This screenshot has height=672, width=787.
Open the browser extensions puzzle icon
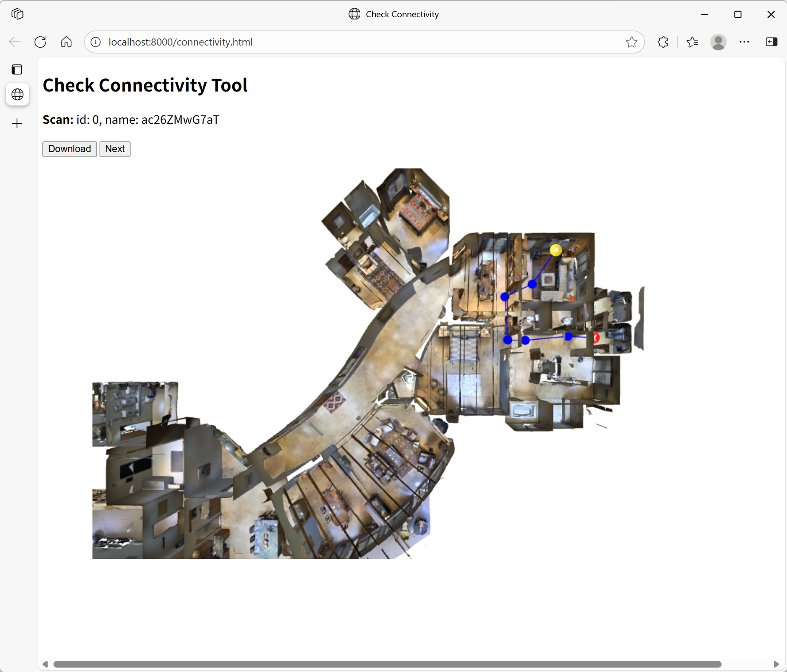click(x=663, y=42)
